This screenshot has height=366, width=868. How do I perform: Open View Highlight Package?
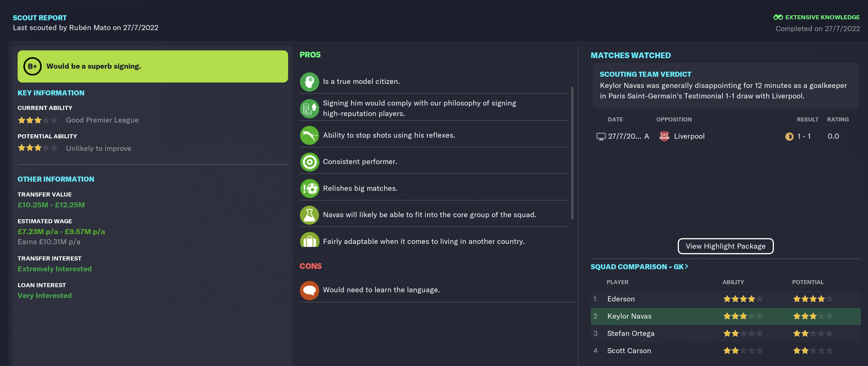(x=725, y=246)
